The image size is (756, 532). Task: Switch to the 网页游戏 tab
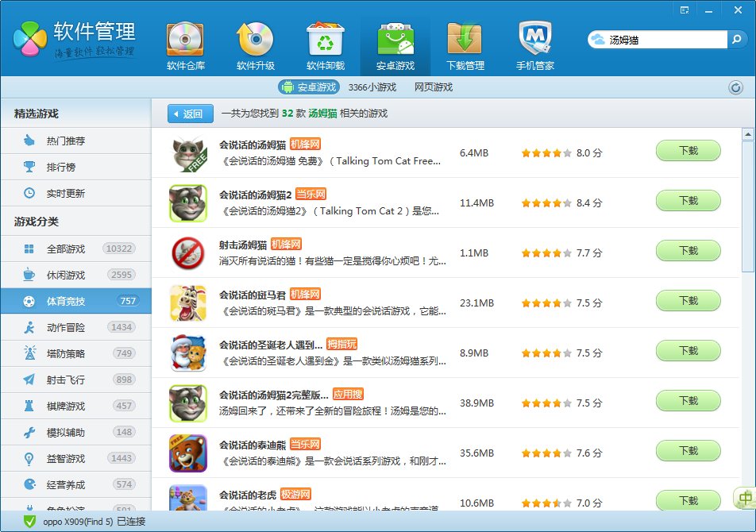433,87
